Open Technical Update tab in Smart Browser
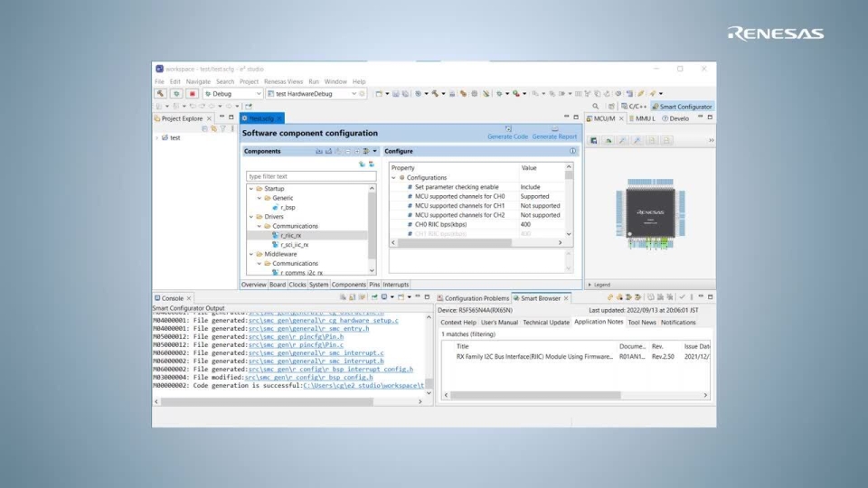This screenshot has width=868, height=488. coord(546,322)
